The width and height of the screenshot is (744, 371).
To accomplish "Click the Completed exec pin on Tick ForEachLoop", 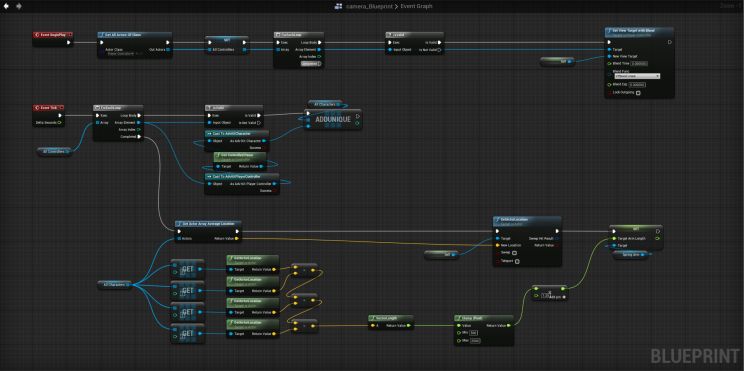I will [139, 137].
